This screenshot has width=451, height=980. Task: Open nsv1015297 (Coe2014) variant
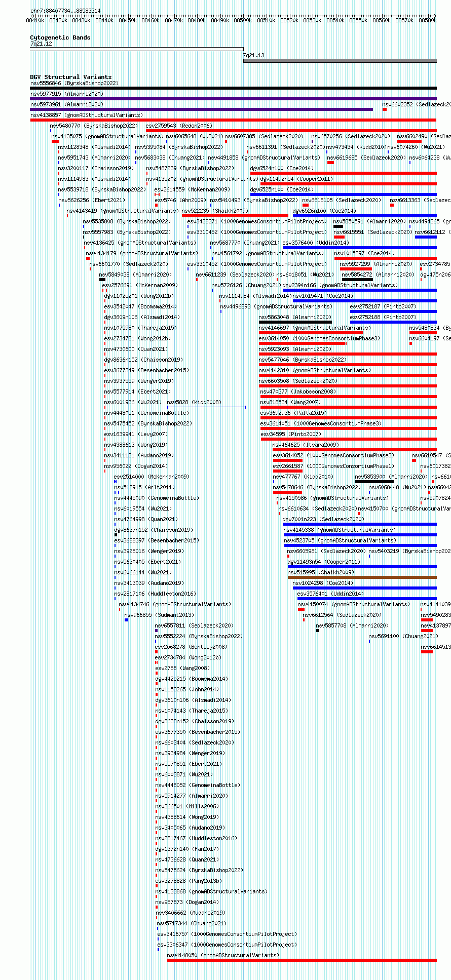(x=364, y=253)
